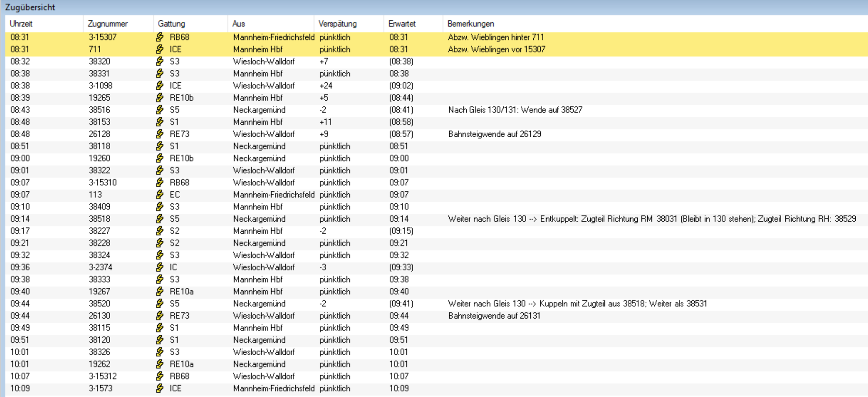Click the Bemerkungen column header

point(471,24)
